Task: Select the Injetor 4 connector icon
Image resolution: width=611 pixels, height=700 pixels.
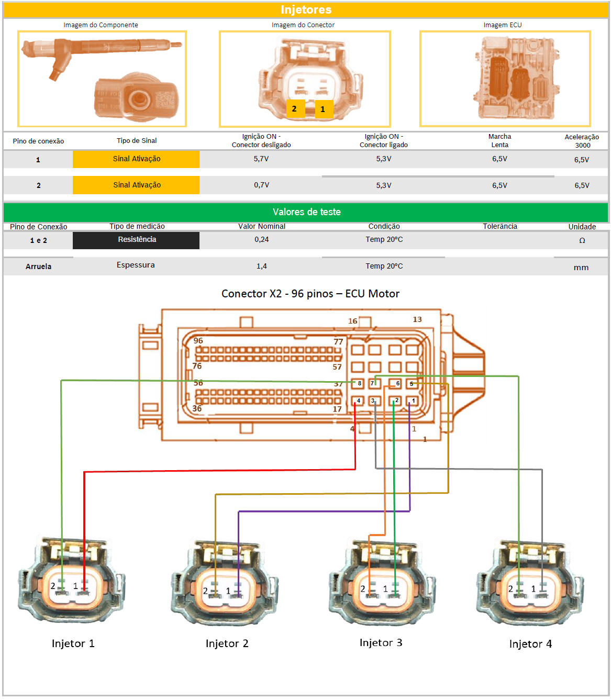Action: click(530, 582)
